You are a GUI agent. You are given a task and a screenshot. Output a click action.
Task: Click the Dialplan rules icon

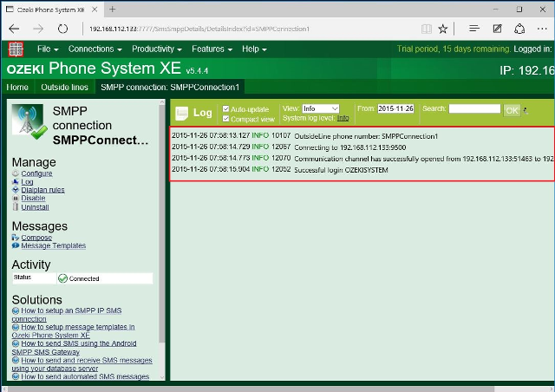pyautogui.click(x=16, y=190)
